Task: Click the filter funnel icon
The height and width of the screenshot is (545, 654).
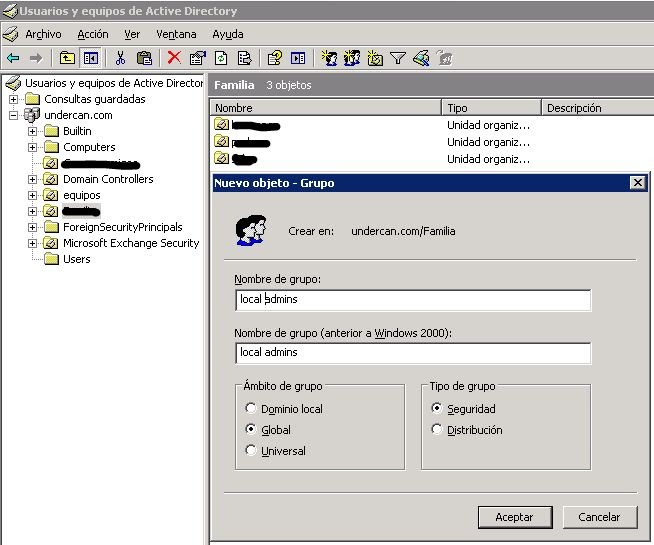Action: [398, 58]
